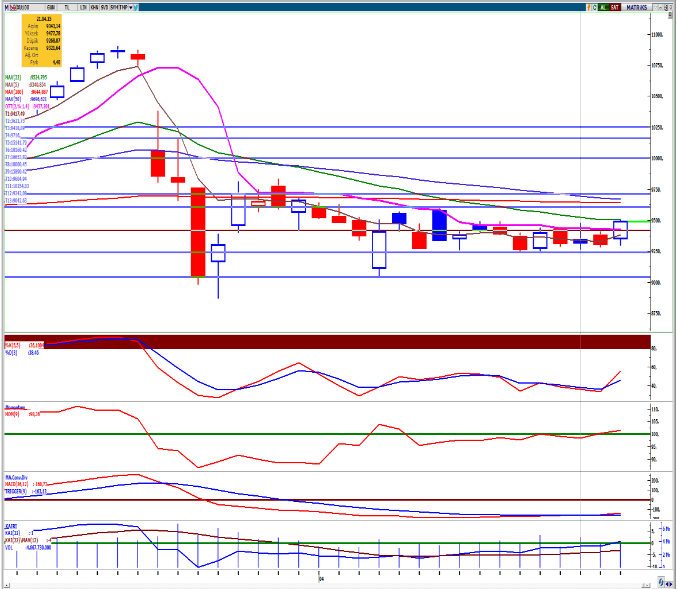Click the MOM(9) momentum indicator label
677x589 pixels.
[22, 414]
